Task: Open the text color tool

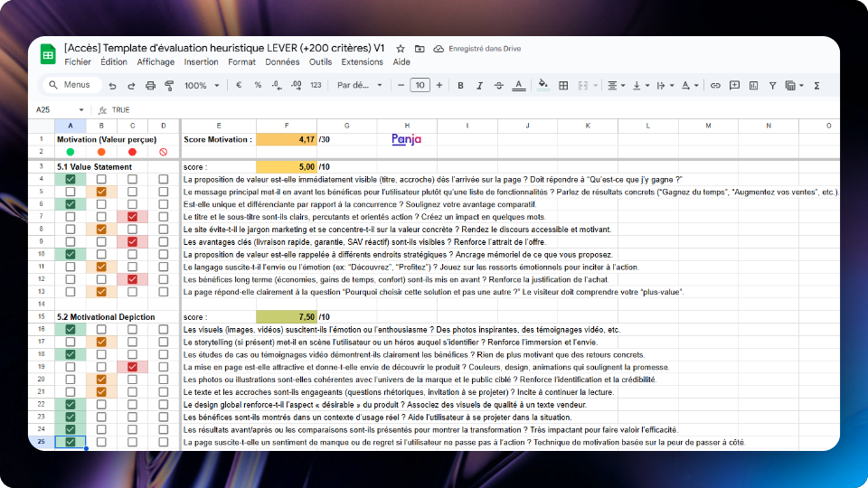Action: [519, 86]
